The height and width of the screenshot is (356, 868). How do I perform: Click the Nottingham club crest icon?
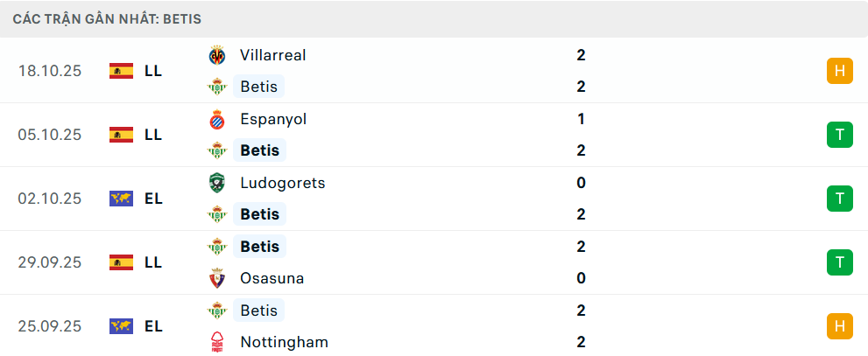(216, 342)
